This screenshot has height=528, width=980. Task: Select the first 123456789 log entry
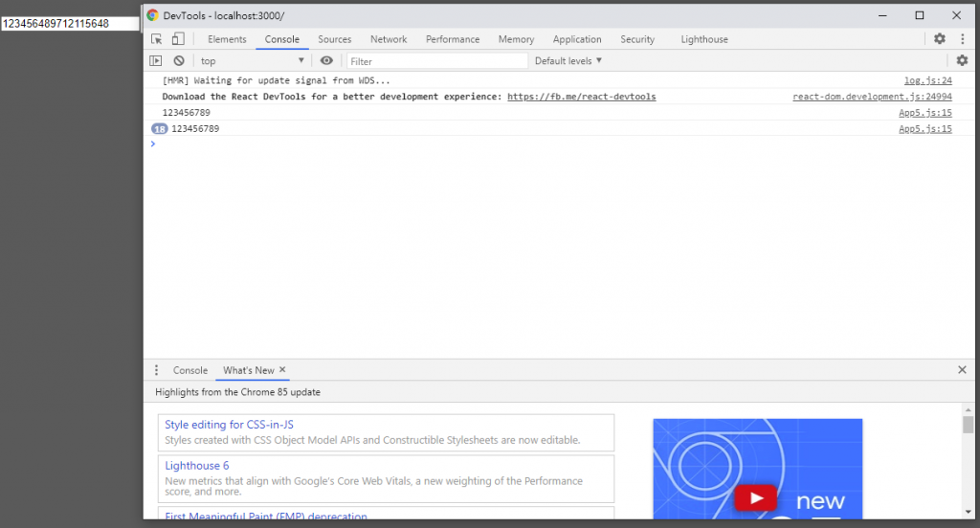tap(187, 113)
